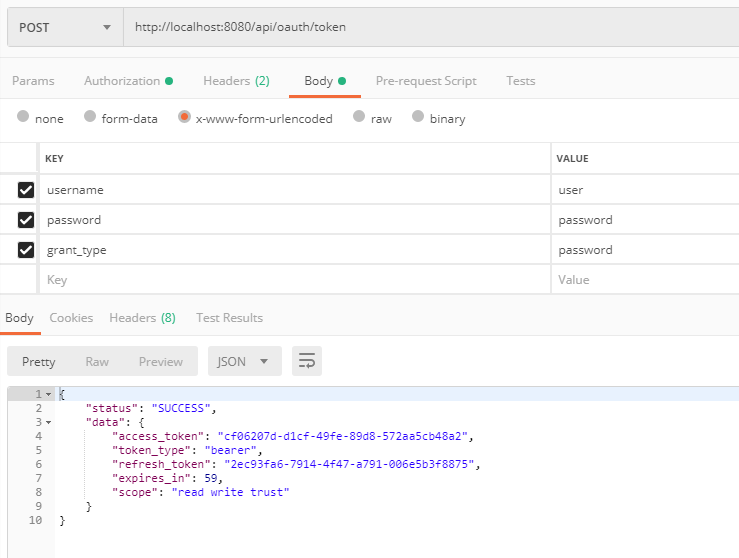
Task: Select the binary body type option
Action: 418,117
